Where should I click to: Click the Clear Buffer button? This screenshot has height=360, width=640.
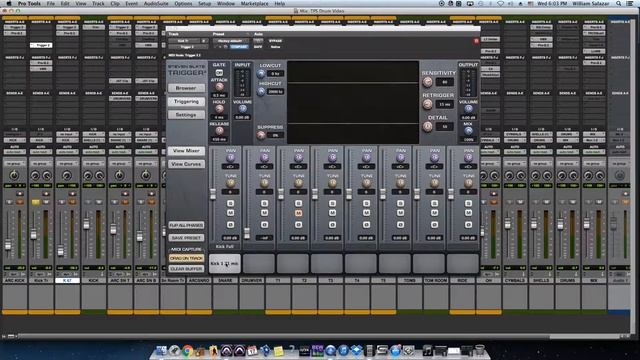tap(186, 269)
